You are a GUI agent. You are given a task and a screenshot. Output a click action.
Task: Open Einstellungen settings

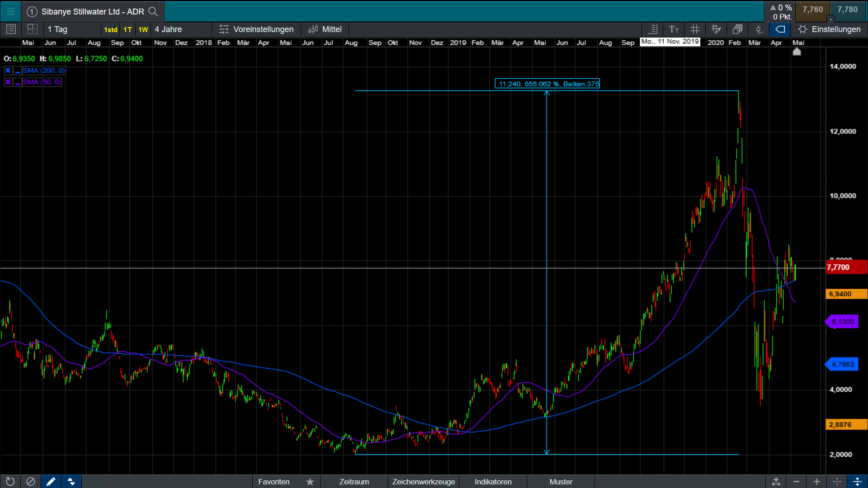(830, 29)
